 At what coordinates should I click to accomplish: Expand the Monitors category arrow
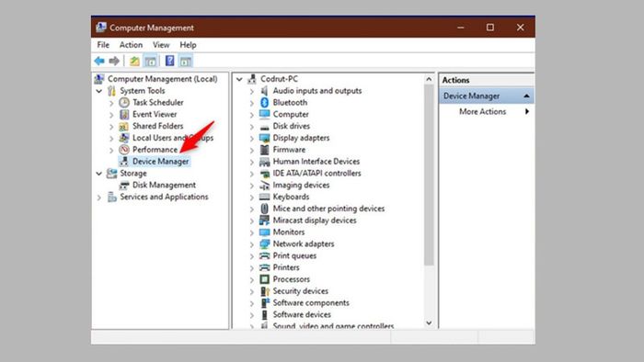coord(252,232)
